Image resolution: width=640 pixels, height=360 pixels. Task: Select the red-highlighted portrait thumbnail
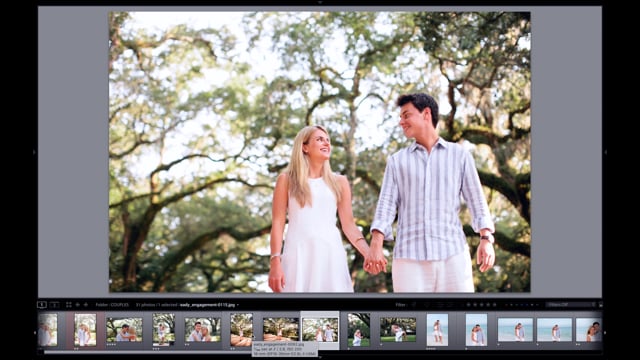point(85,330)
